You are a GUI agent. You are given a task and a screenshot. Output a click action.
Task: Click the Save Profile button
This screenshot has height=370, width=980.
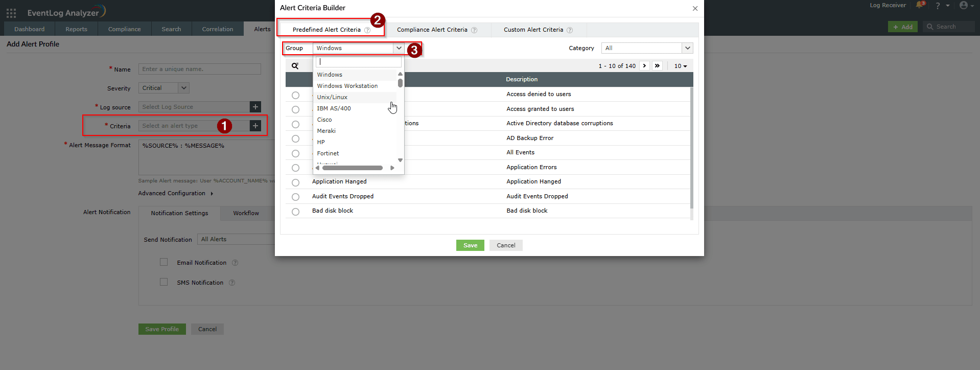pos(162,329)
